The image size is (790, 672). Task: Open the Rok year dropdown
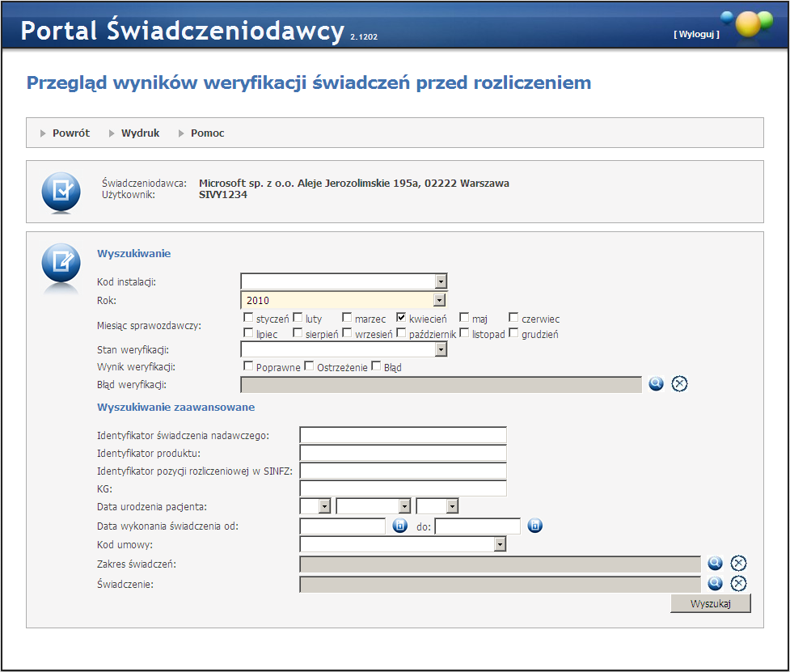click(x=441, y=301)
